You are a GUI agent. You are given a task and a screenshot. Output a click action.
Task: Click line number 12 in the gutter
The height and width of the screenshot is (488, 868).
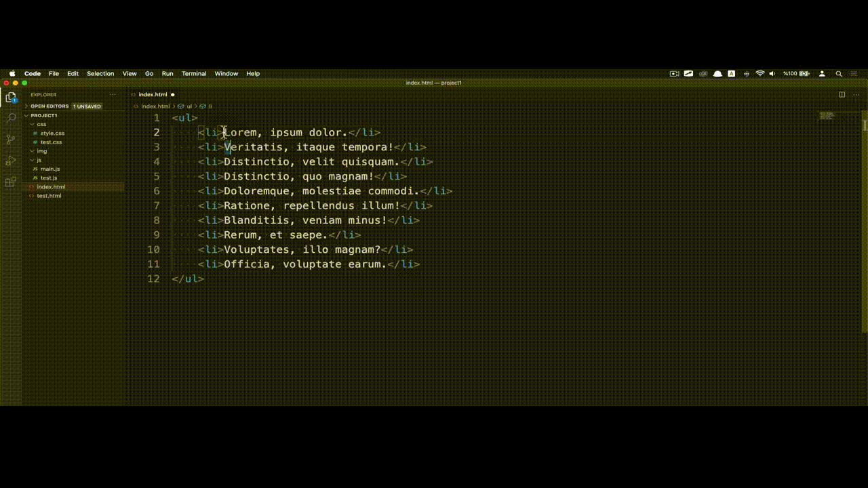point(153,279)
